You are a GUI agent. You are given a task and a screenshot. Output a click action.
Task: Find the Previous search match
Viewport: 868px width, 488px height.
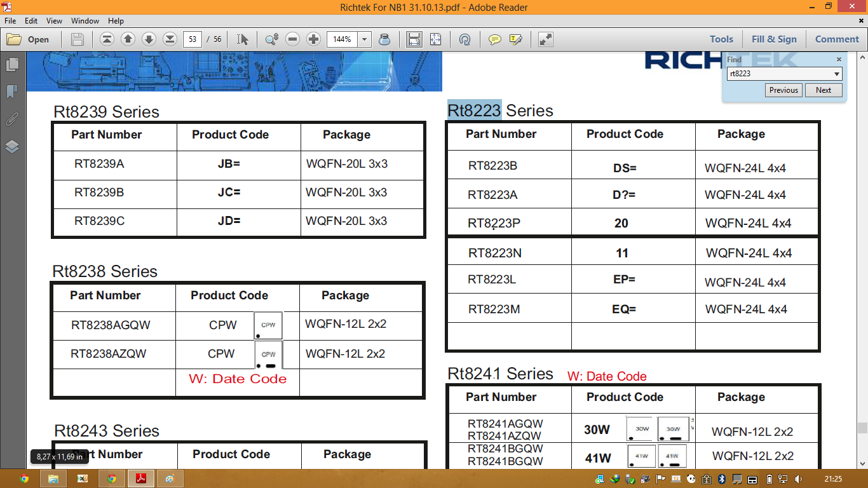[783, 90]
